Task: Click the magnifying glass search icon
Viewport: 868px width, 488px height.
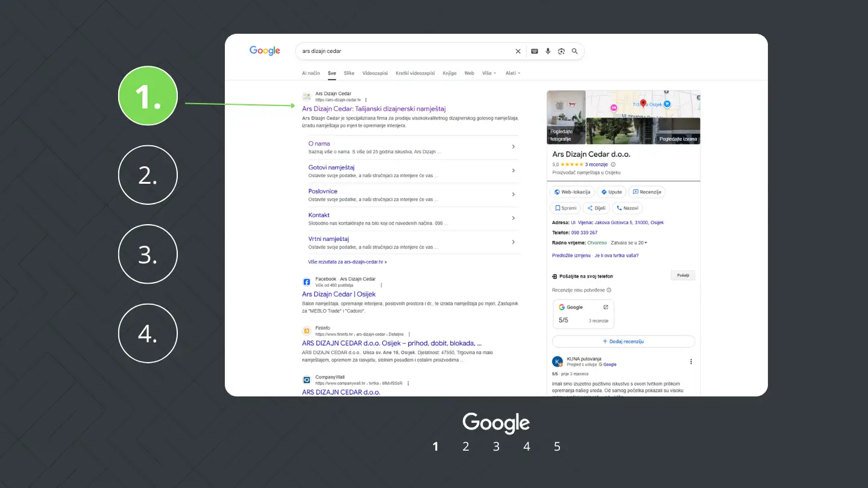Action: (574, 51)
